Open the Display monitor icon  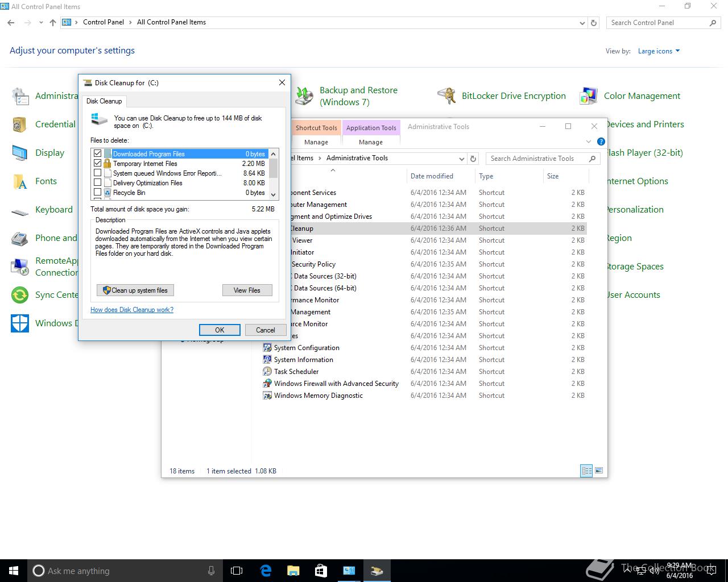(x=20, y=153)
